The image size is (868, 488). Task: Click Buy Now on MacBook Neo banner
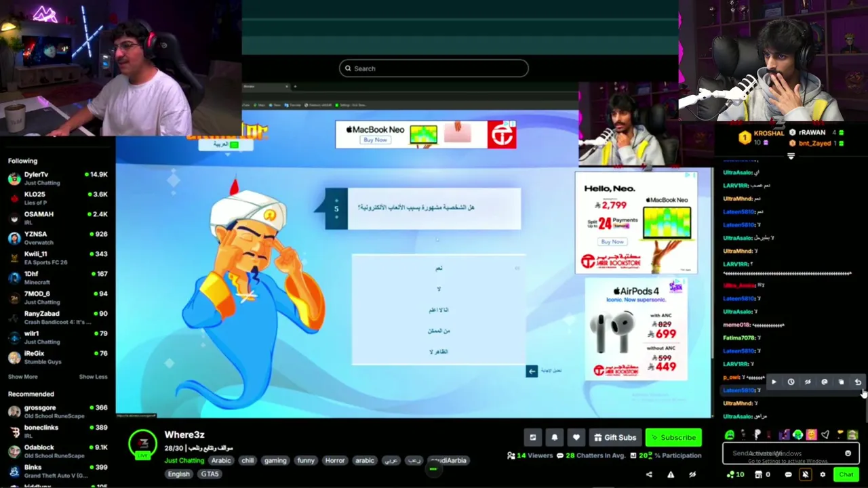tap(375, 140)
